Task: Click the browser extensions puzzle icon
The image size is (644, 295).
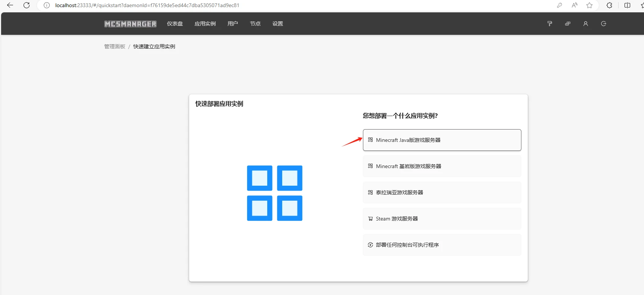Action: click(x=609, y=5)
